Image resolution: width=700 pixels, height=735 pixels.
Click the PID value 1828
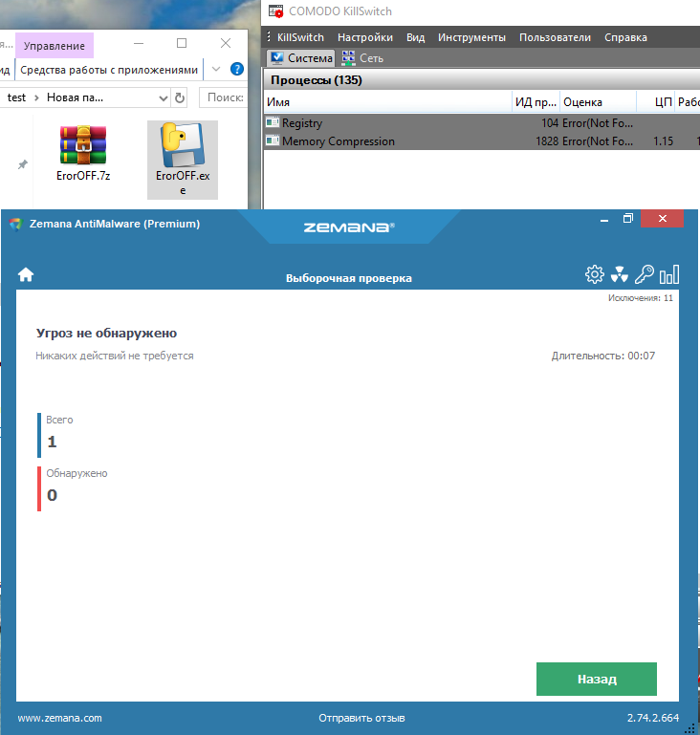(x=547, y=141)
